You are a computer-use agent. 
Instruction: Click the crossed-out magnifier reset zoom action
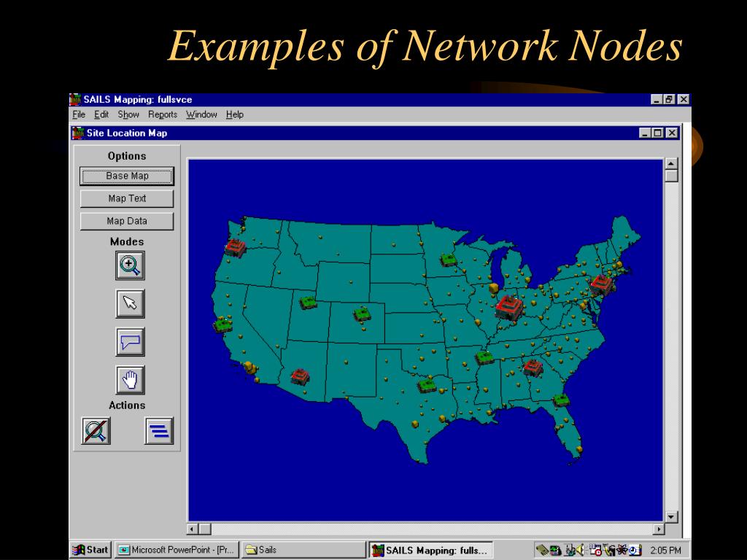(x=96, y=431)
